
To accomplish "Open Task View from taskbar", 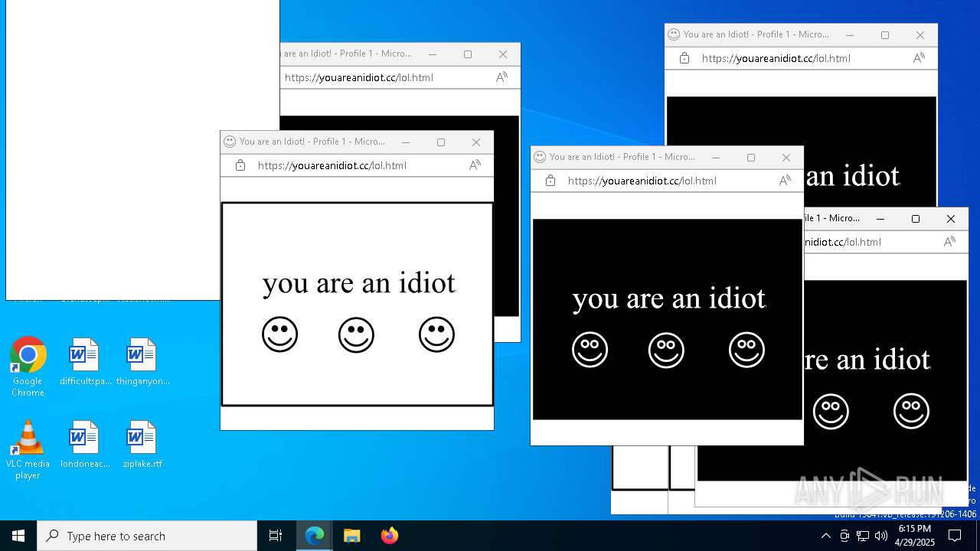I will click(x=276, y=536).
